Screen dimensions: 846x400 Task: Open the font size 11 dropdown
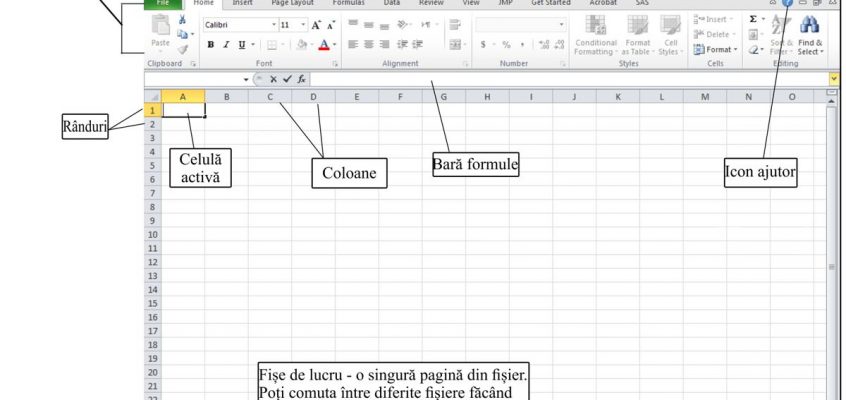[x=303, y=25]
